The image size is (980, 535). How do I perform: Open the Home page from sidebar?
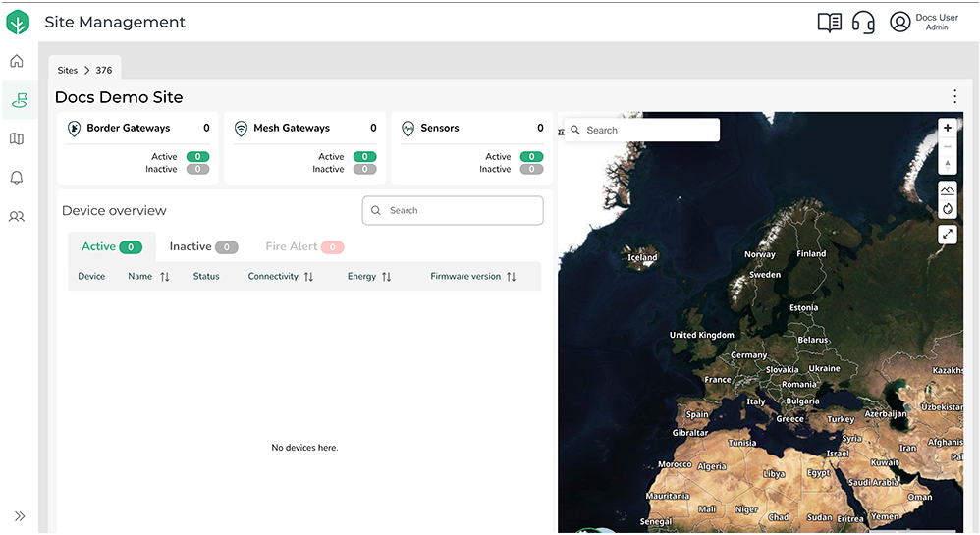click(x=17, y=61)
